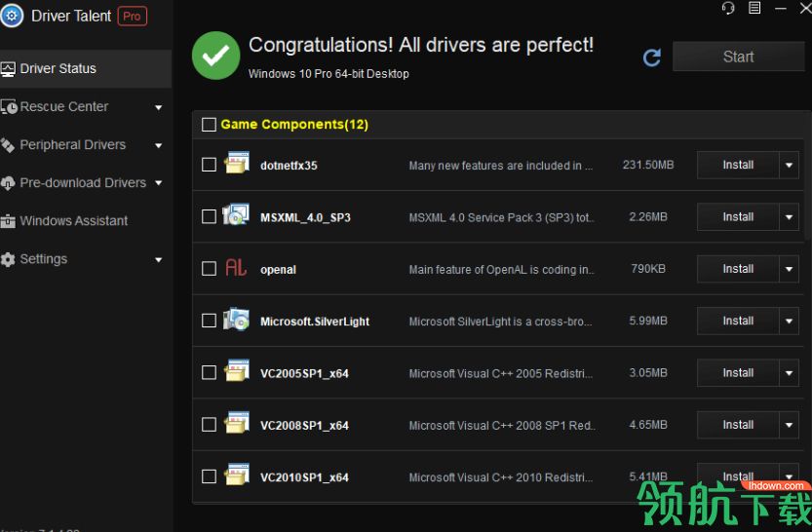Install MSXML_4.0_SP3

(x=738, y=217)
